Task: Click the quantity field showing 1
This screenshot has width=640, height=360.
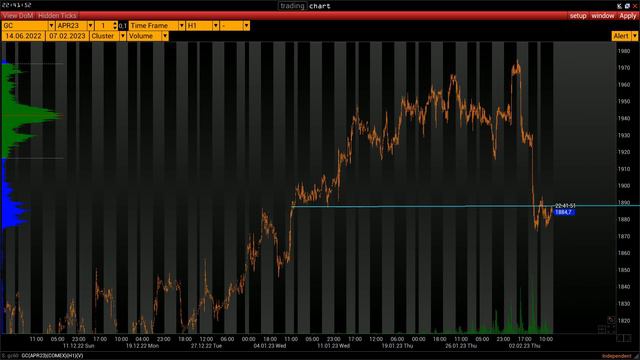Action: click(x=104, y=26)
